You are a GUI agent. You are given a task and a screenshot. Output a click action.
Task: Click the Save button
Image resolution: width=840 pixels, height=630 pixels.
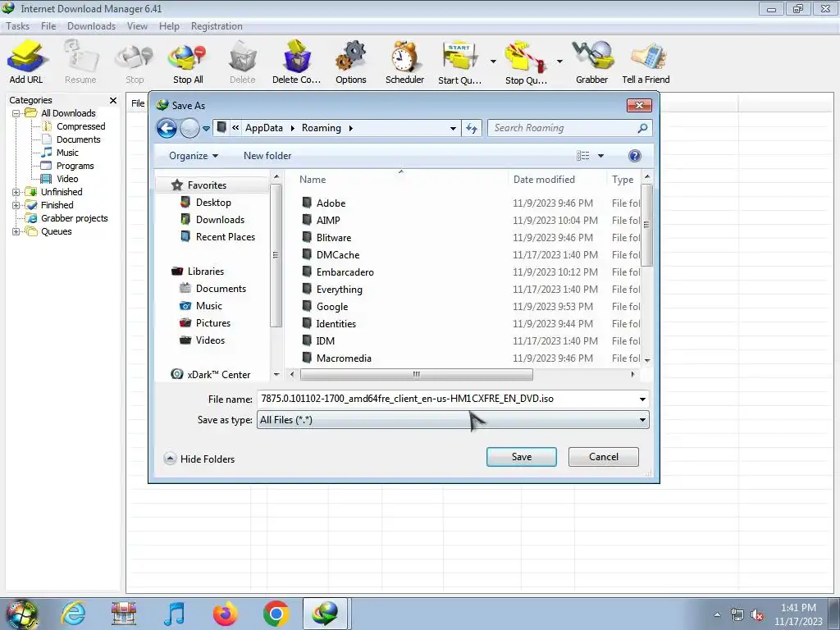(x=521, y=457)
